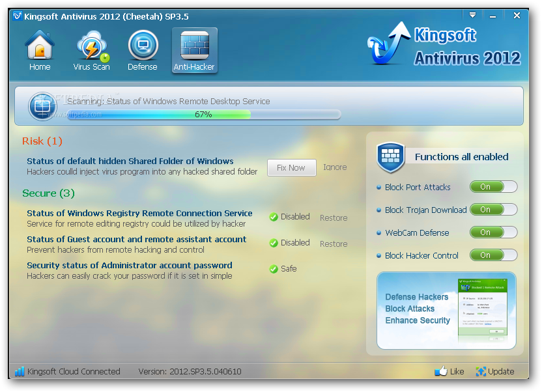Open the Home tab house icon
The height and width of the screenshot is (392, 542).
(40, 45)
